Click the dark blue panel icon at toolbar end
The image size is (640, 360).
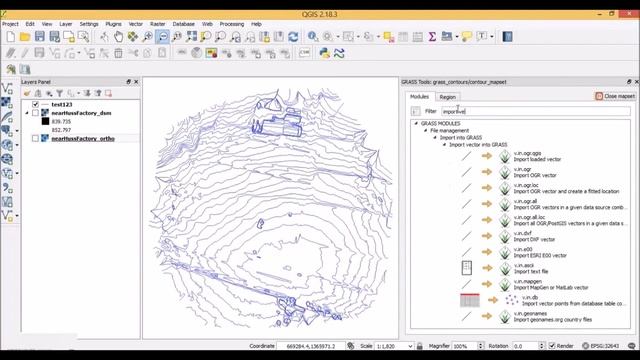pyautogui.click(x=507, y=37)
